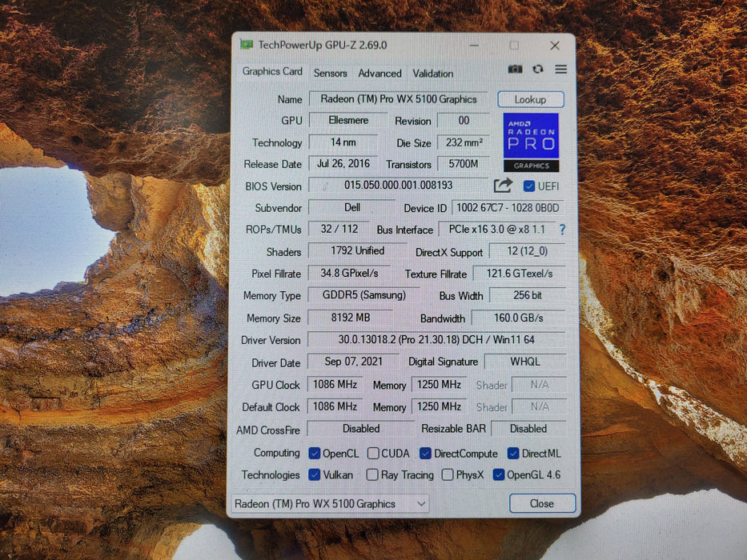
Task: Toggle the UEFI checkbox
Action: (x=528, y=186)
